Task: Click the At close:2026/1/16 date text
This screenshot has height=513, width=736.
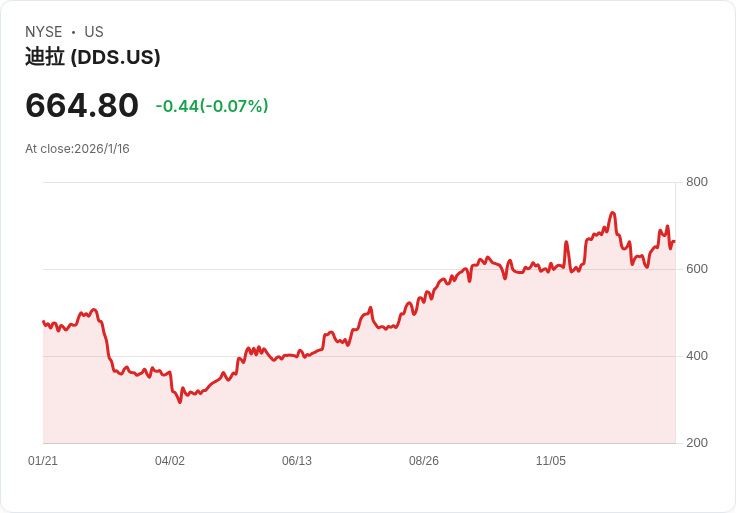Action: pyautogui.click(x=77, y=149)
